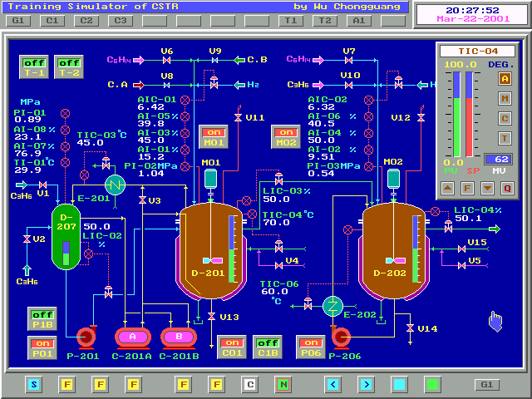Select Auto mode A in TIC-04 panel

pyautogui.click(x=504, y=79)
